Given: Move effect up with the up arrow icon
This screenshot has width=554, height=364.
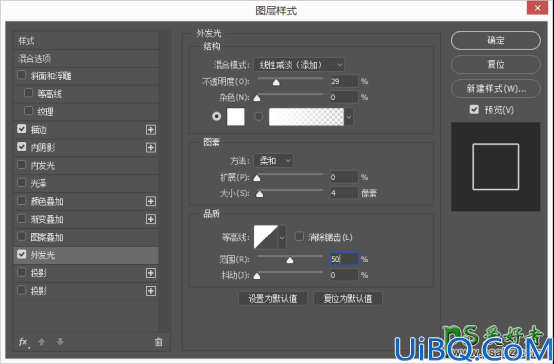Looking at the screenshot, I should [x=42, y=342].
